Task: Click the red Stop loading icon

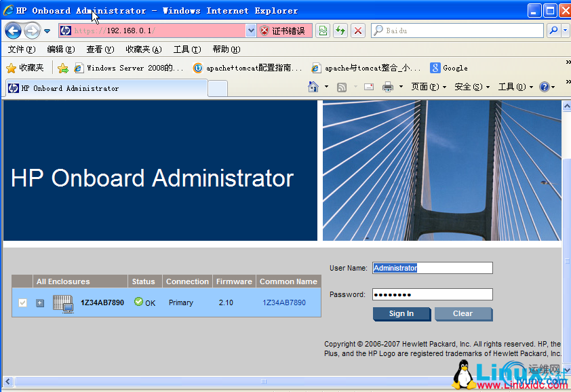Action: click(358, 31)
